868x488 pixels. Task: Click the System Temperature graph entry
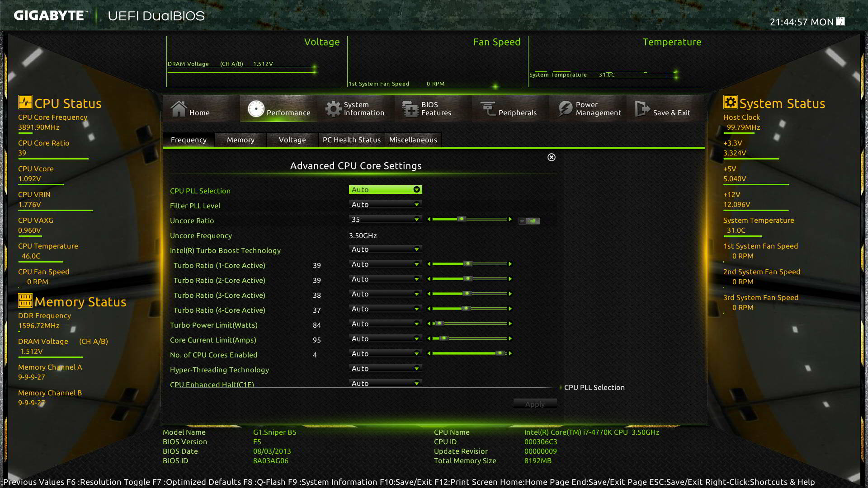[x=572, y=75]
